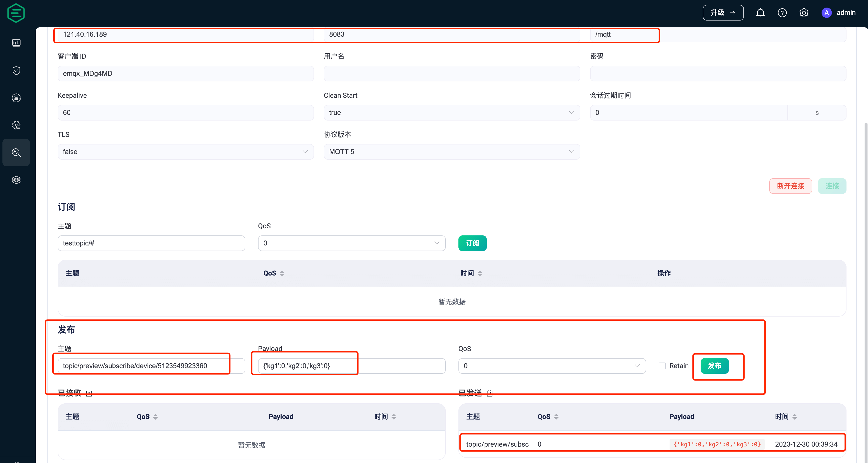Viewport: 868px width, 463px height.
Task: Click the sent payload {'kg1':0,'kg2':0,'kg3':0}
Action: tap(717, 444)
